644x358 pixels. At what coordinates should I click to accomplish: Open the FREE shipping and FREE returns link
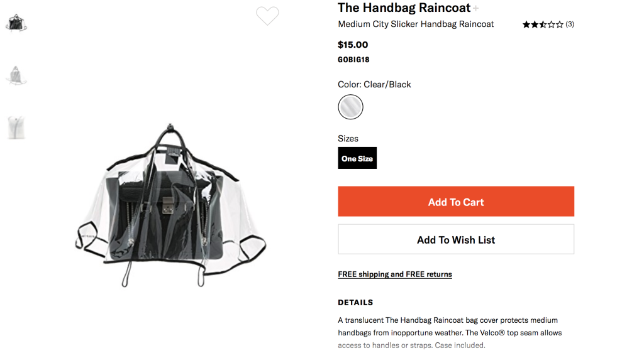point(395,274)
